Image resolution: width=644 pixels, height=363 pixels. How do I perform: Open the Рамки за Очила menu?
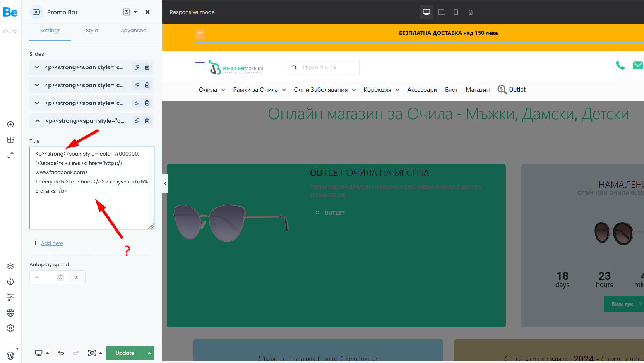260,90
